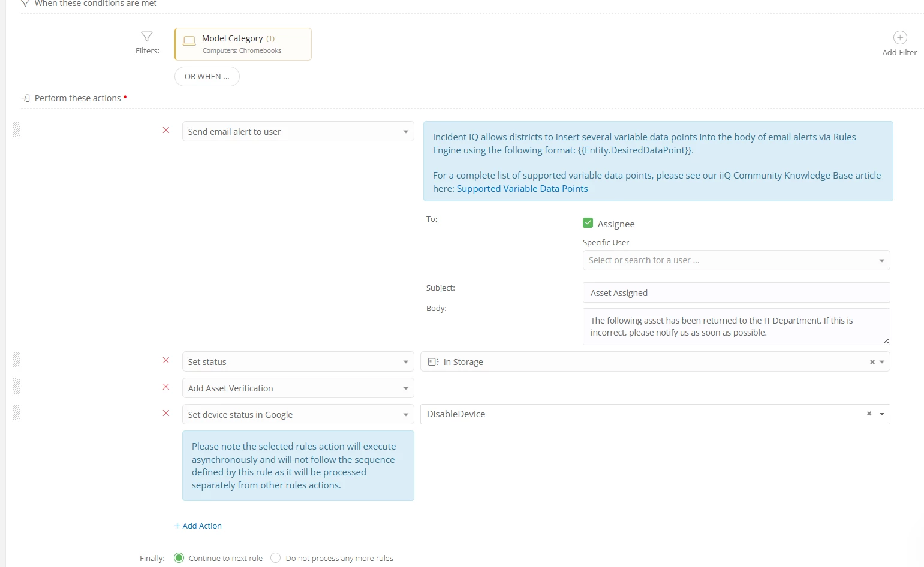
Task: Grab drag handle of Send email alert row
Action: point(16,129)
